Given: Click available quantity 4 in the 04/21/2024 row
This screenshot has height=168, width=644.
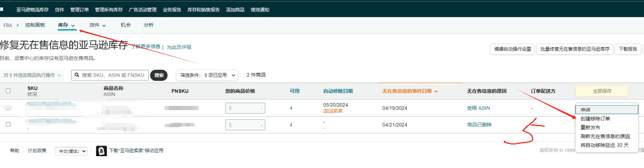Looking at the screenshot, I should pyautogui.click(x=291, y=125).
